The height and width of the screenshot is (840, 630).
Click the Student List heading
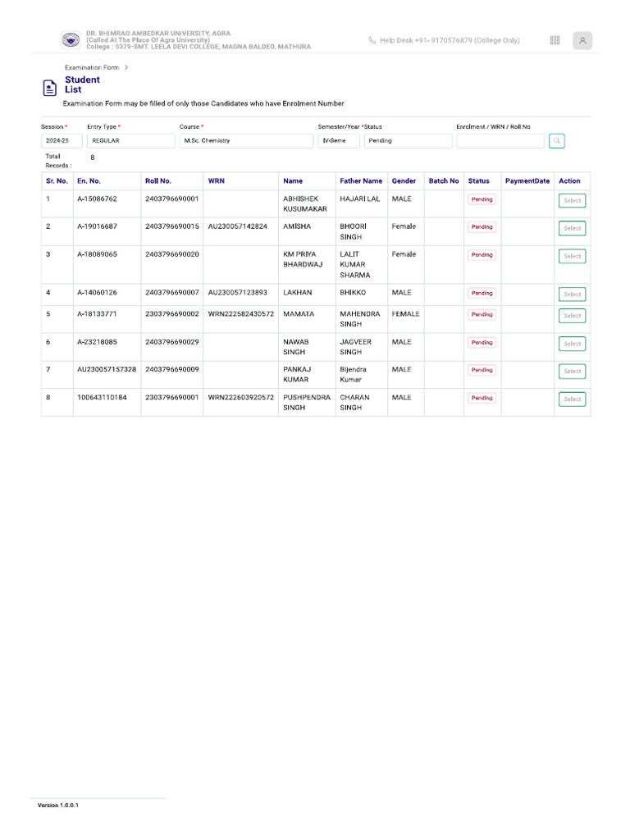click(83, 84)
